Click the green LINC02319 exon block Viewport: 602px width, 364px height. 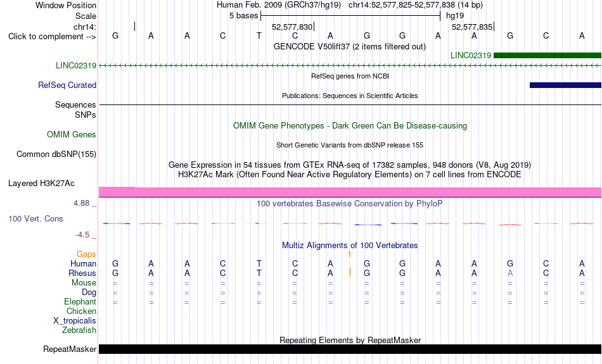click(547, 55)
